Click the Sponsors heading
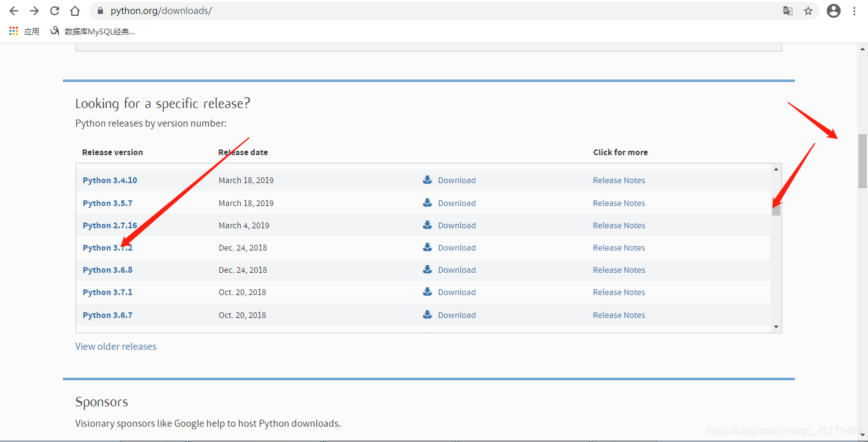The width and height of the screenshot is (868, 442). coord(102,402)
